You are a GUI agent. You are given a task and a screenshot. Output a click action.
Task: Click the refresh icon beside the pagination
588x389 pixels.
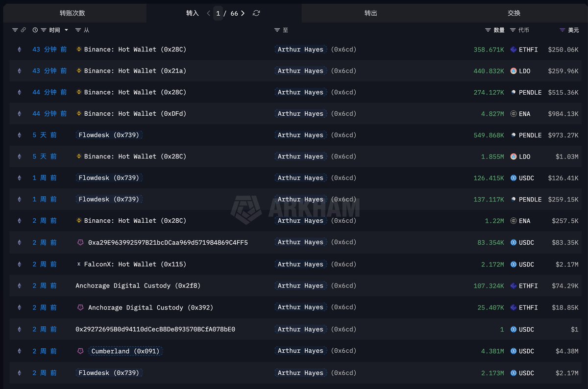256,13
